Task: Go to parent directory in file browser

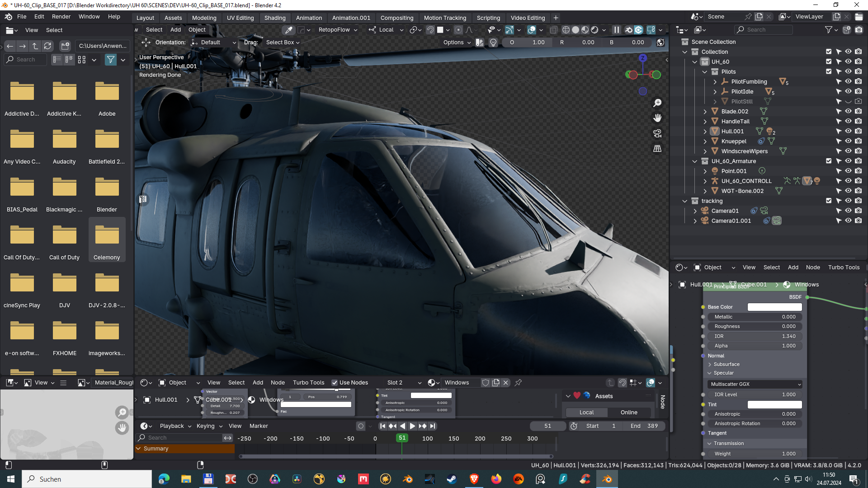Action: click(x=35, y=46)
